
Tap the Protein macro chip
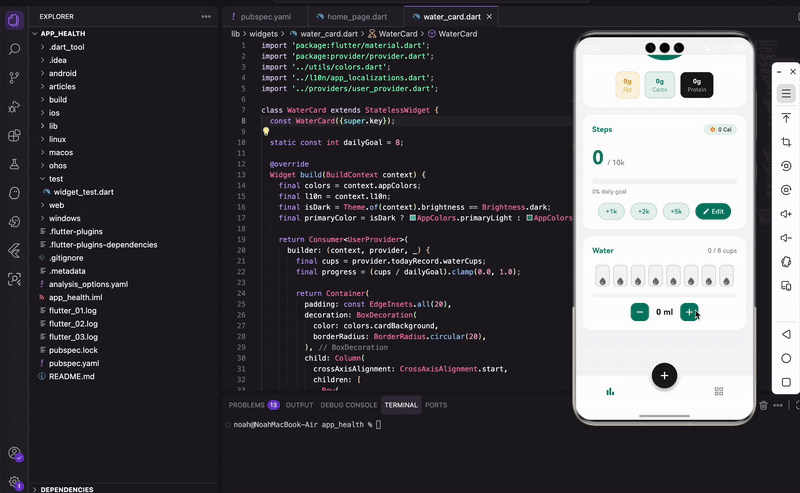click(x=696, y=85)
